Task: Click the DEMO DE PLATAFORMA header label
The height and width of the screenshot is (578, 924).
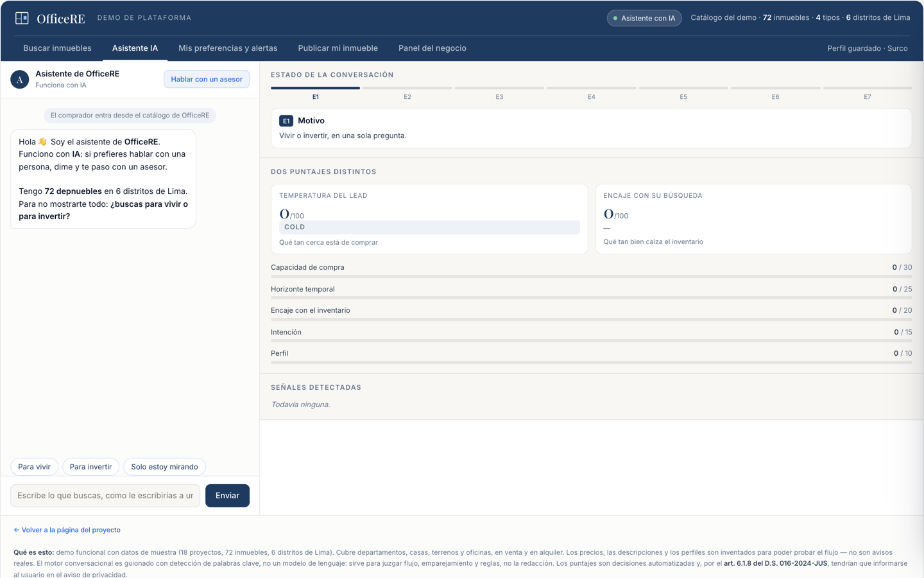Action: tap(144, 18)
